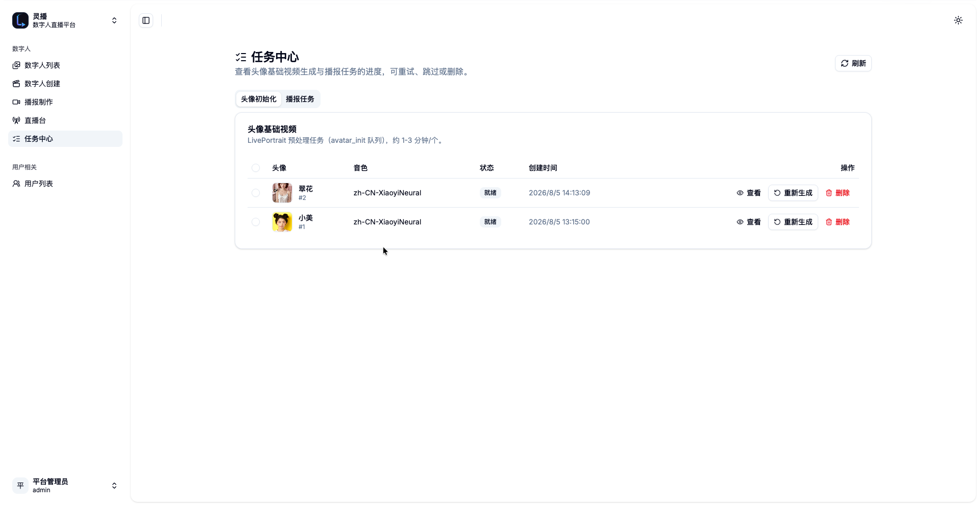Open 小美 avatar thumbnail

282,222
